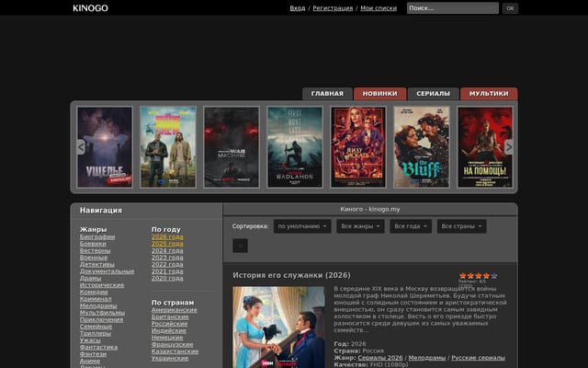Viewport: 588px width, 368px height.
Task: Switch to the МУЛЬТИКИ tab
Action: click(489, 94)
